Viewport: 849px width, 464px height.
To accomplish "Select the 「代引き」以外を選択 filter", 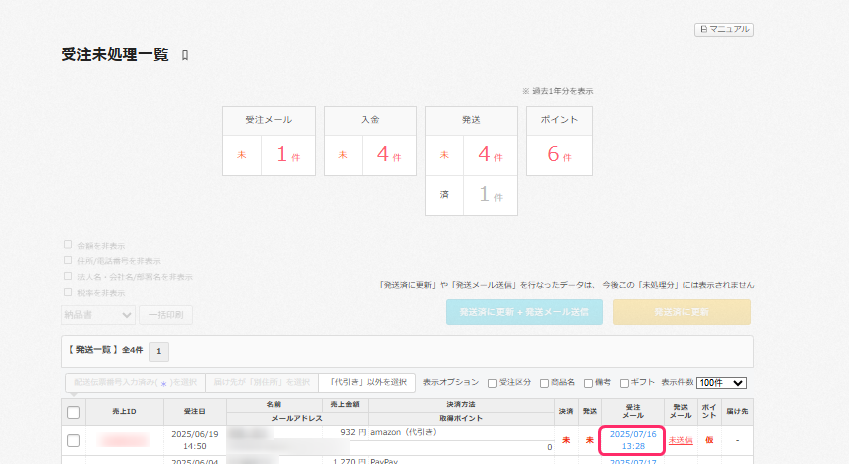I will pyautogui.click(x=367, y=382).
